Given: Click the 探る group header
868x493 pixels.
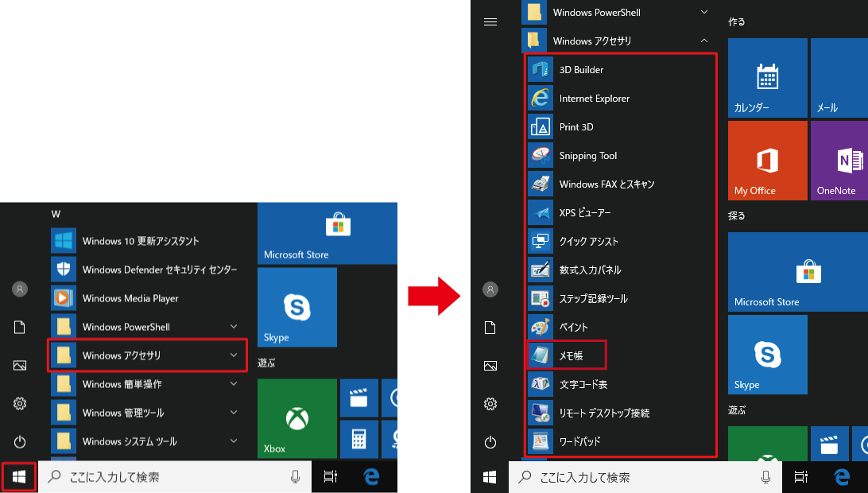Looking at the screenshot, I should coord(737,216).
